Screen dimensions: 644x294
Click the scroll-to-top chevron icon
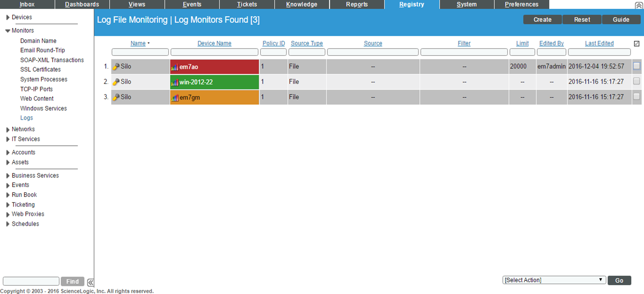point(639,5)
